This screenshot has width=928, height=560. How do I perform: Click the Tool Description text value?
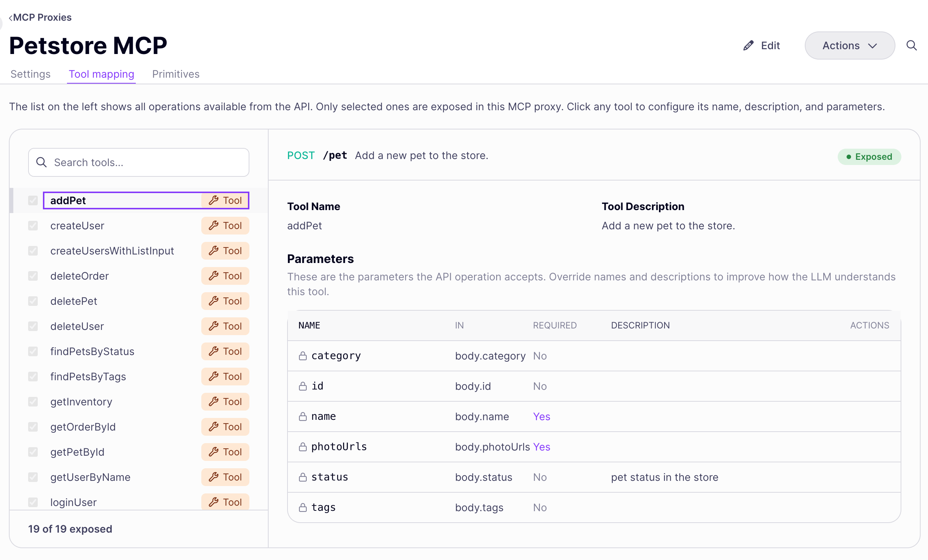tap(668, 226)
